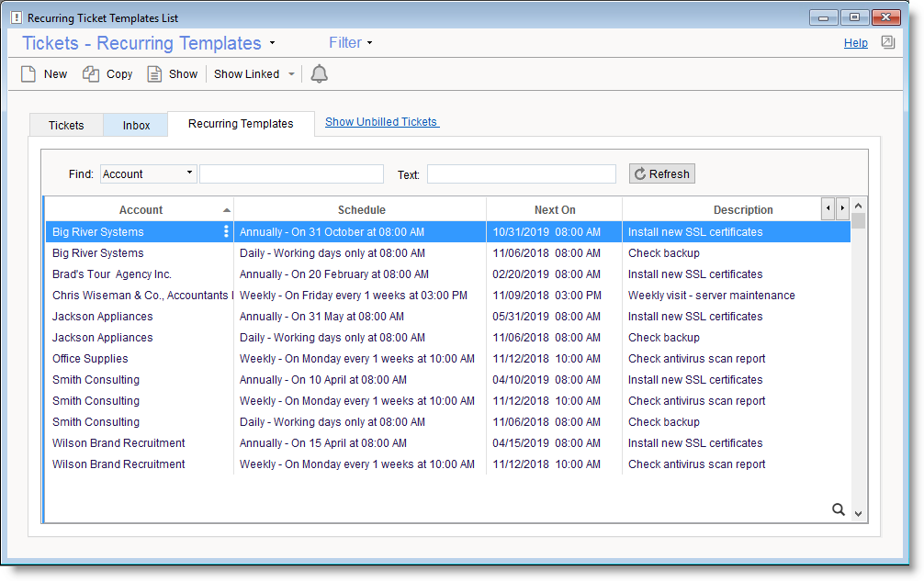The height and width of the screenshot is (581, 924).
Task: Switch to the Tickets tab
Action: (66, 126)
